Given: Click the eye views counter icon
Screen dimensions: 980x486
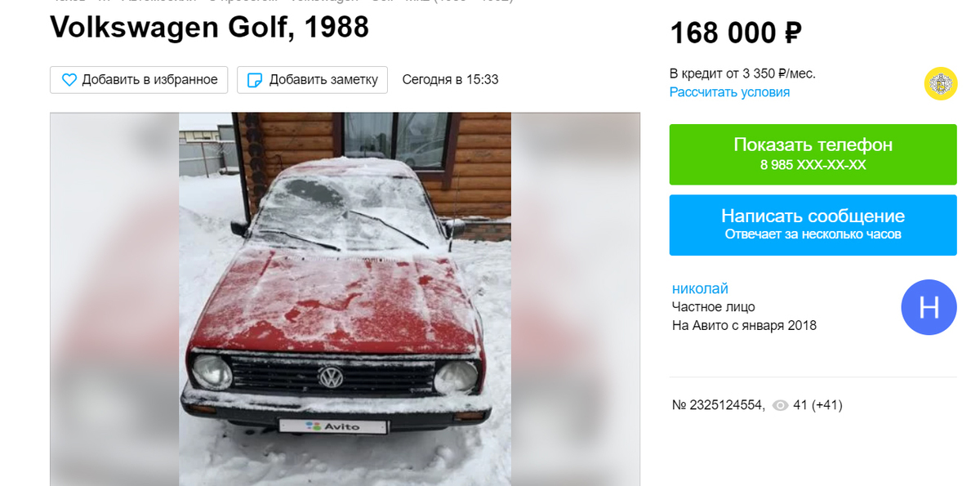Looking at the screenshot, I should coord(781,405).
